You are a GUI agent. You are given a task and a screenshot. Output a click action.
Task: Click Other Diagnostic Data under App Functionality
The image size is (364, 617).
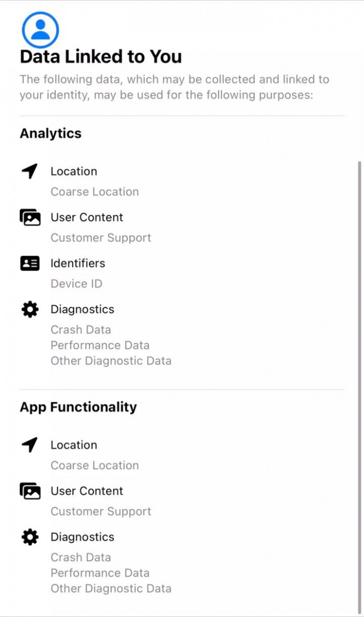pos(111,588)
